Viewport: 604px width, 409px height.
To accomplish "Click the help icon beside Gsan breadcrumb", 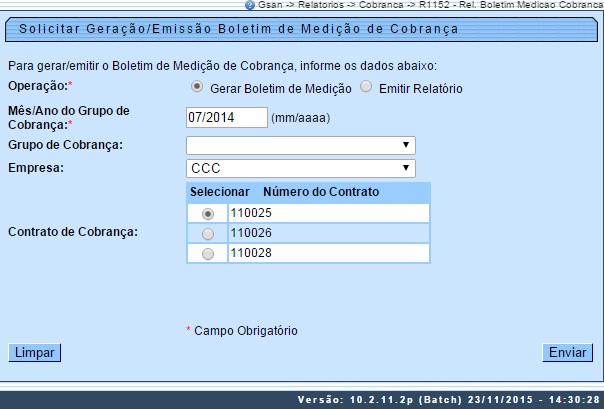I will [250, 5].
